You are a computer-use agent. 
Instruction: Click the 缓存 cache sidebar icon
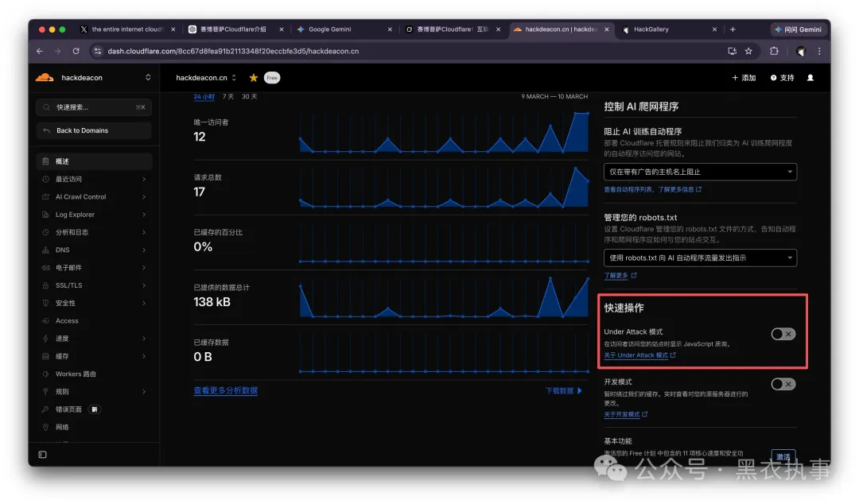(45, 356)
